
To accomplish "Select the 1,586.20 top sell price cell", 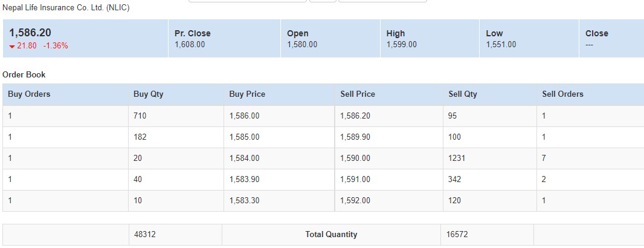I will click(x=355, y=116).
